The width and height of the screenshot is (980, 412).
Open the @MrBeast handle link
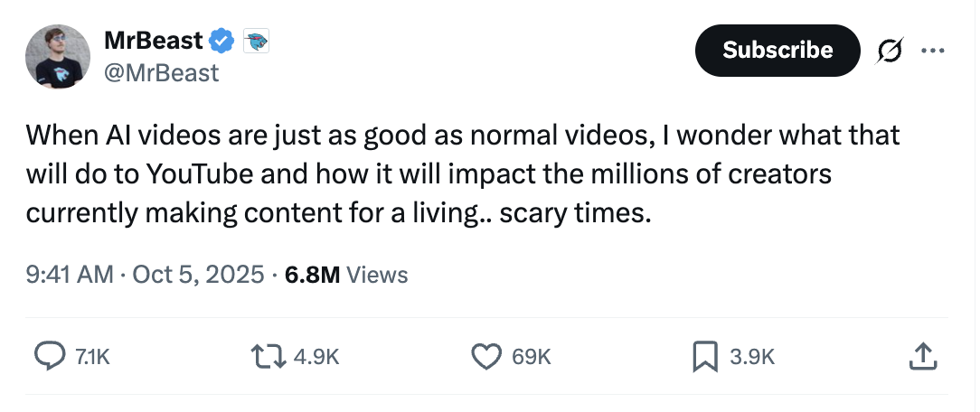[161, 73]
